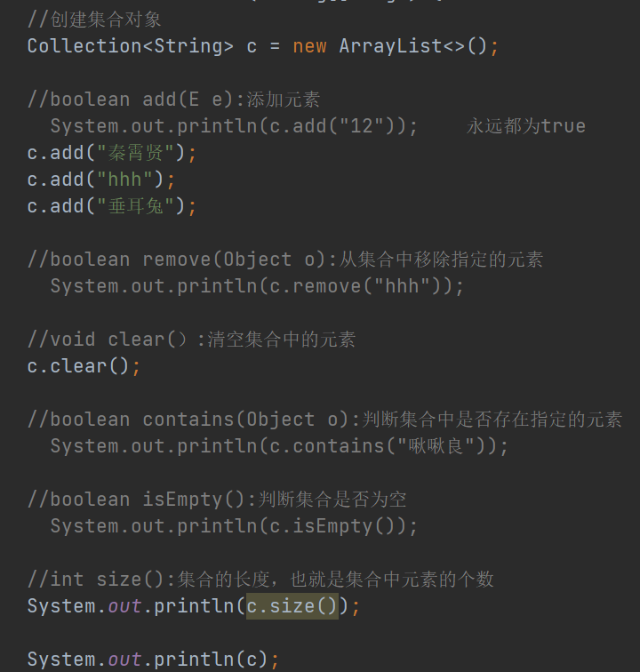Image resolution: width=640 pixels, height=672 pixels.
Task: Click commented c.remove("hhh") println line
Action: click(257, 286)
